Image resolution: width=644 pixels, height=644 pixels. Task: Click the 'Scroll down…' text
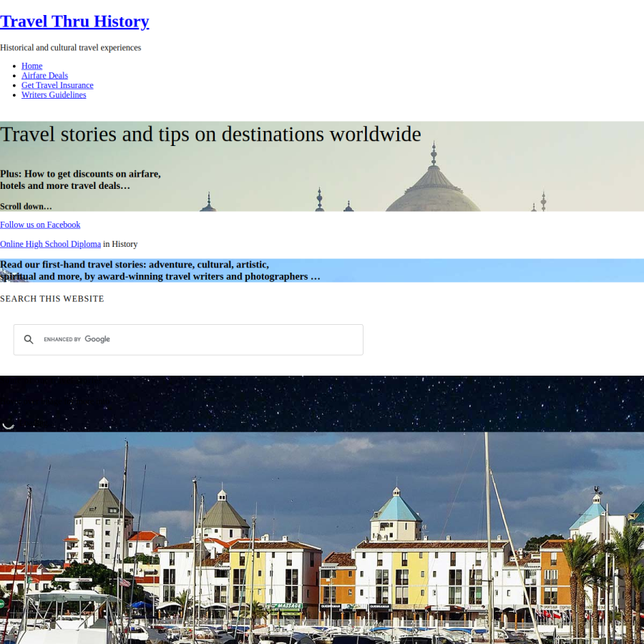tap(26, 206)
